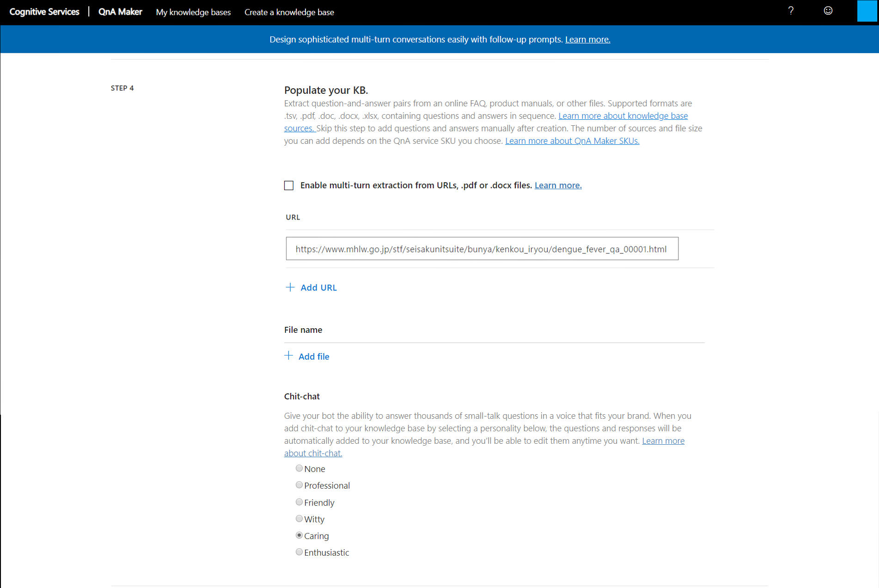Choose the Enthusiastic chit-chat personality
The height and width of the screenshot is (588, 879).
click(x=299, y=552)
